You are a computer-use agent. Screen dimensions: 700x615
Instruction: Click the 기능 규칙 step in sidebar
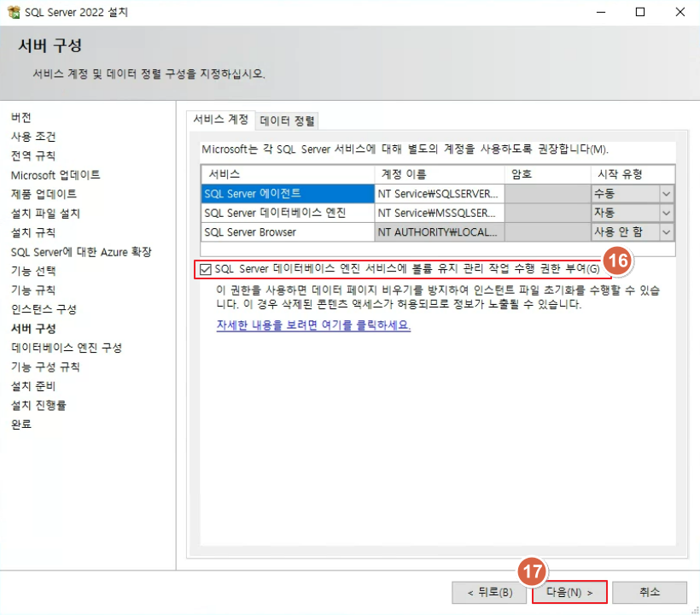click(x=33, y=290)
